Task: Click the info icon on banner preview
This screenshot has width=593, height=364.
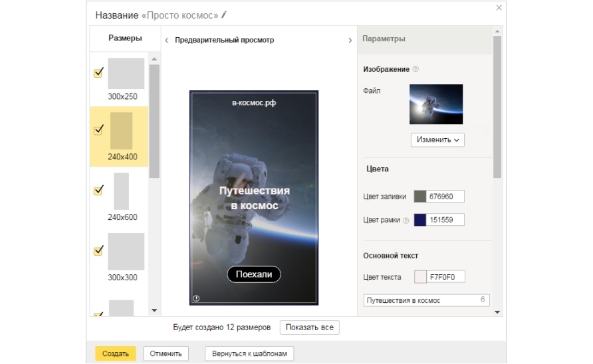Action: point(196,298)
